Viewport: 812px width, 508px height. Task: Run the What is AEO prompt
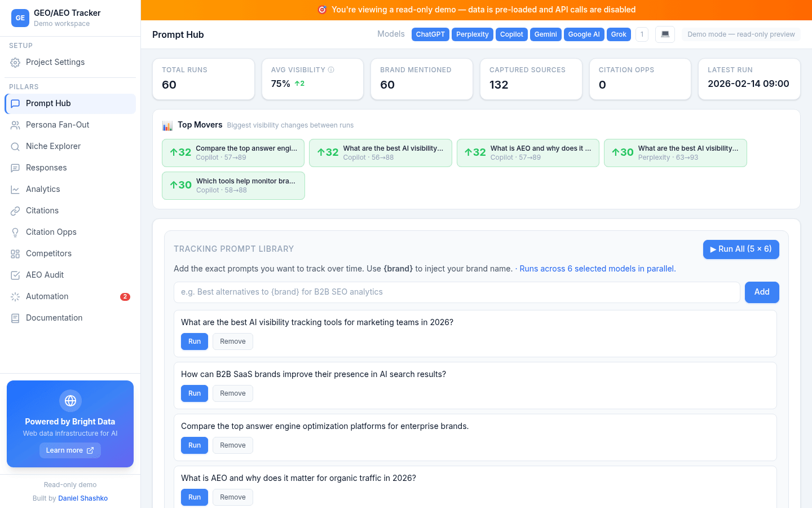click(x=195, y=497)
